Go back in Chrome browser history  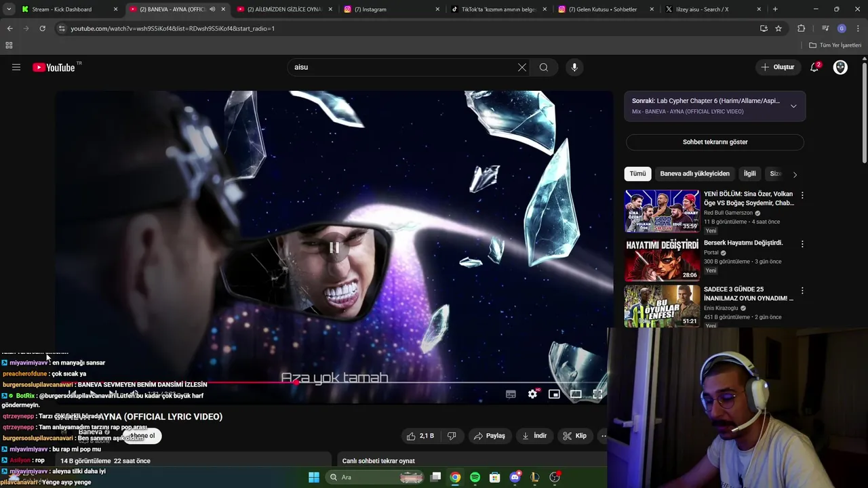click(9, 28)
